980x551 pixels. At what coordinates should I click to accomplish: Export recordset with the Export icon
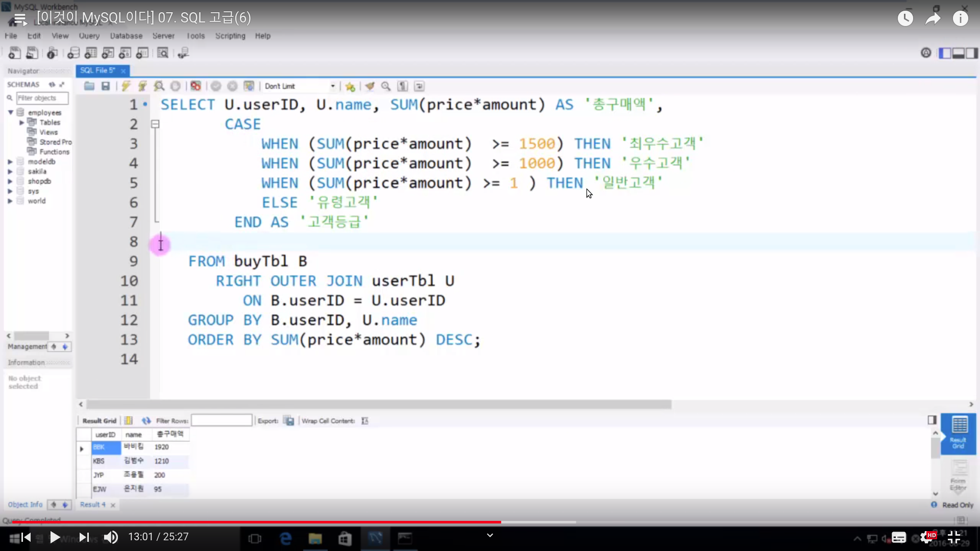tap(289, 420)
